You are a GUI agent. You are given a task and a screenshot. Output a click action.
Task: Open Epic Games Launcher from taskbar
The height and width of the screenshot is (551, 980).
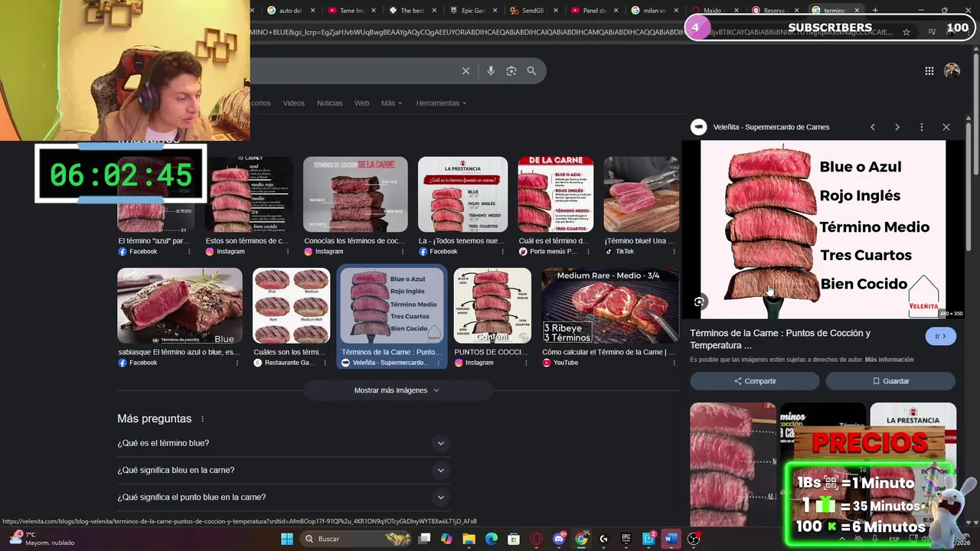pos(626,539)
